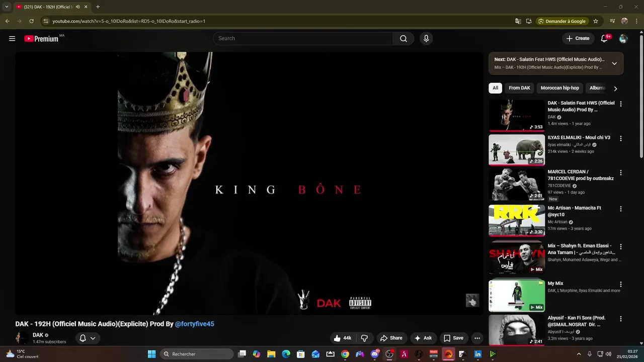This screenshot has width=644, height=362.
Task: Toggle play on the main video player
Action: [249, 184]
